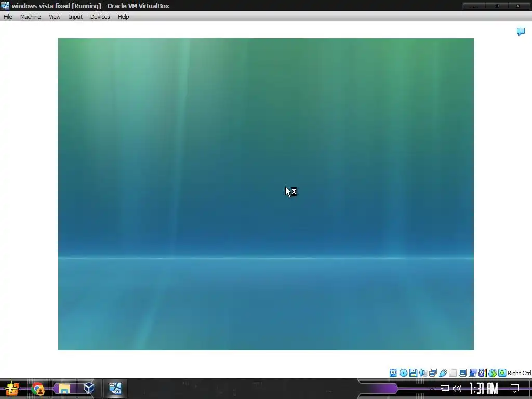
Task: Open the Machine menu
Action: pos(30,17)
